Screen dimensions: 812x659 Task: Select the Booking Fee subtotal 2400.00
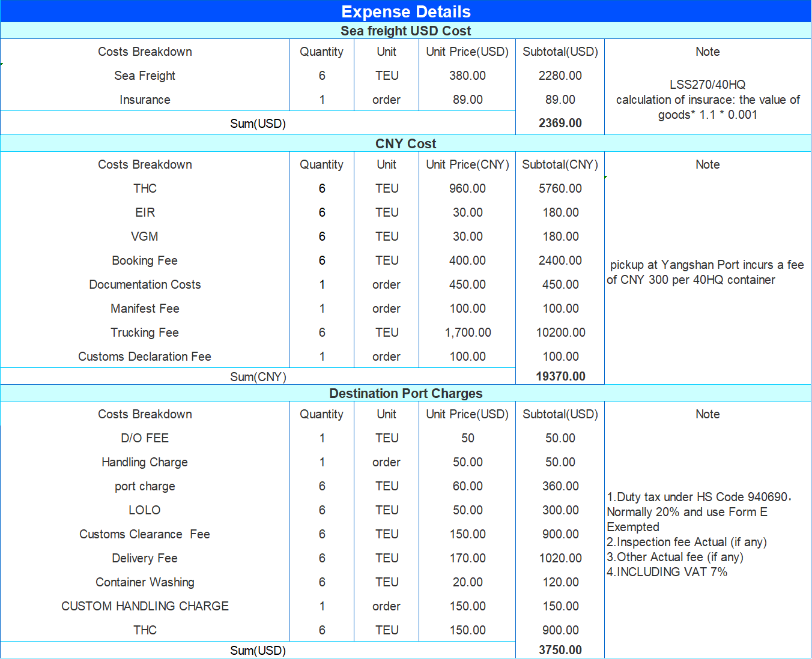pyautogui.click(x=560, y=260)
